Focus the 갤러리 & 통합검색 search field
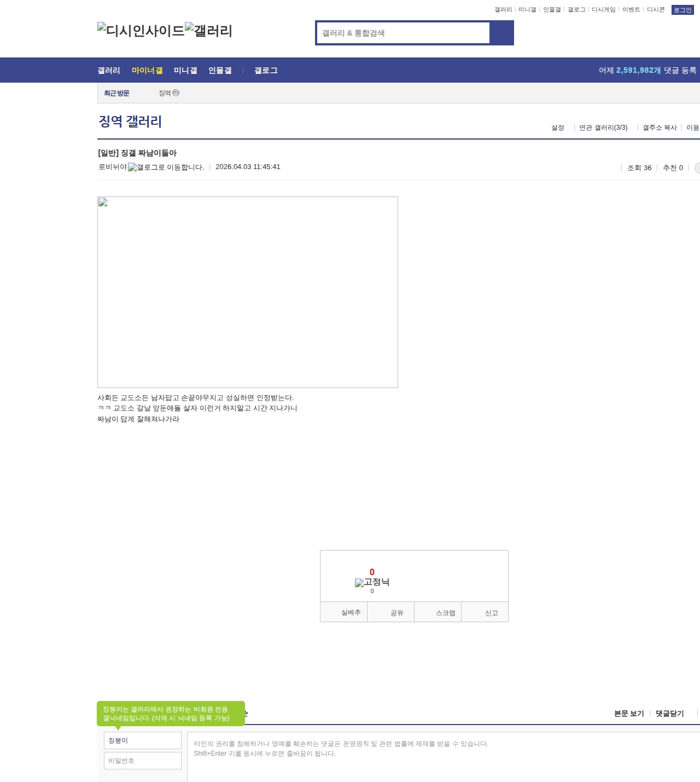The width and height of the screenshot is (700, 782). tap(403, 33)
